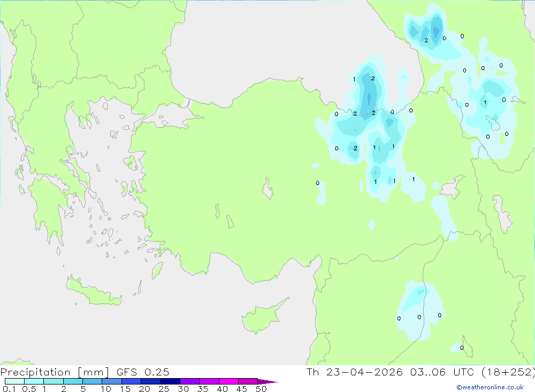
Task: Click the '25' legend scale label
Action: click(164, 389)
